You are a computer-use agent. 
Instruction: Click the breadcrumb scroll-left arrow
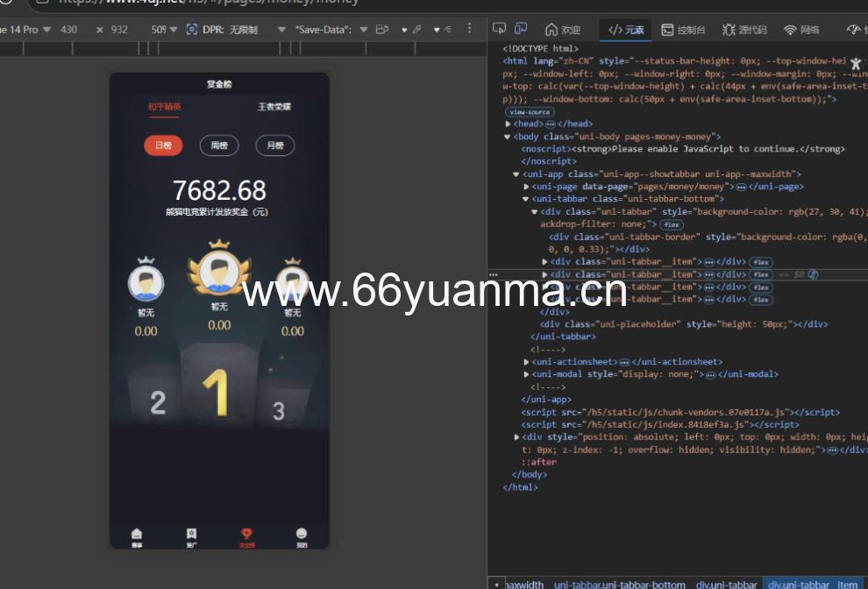click(496, 585)
